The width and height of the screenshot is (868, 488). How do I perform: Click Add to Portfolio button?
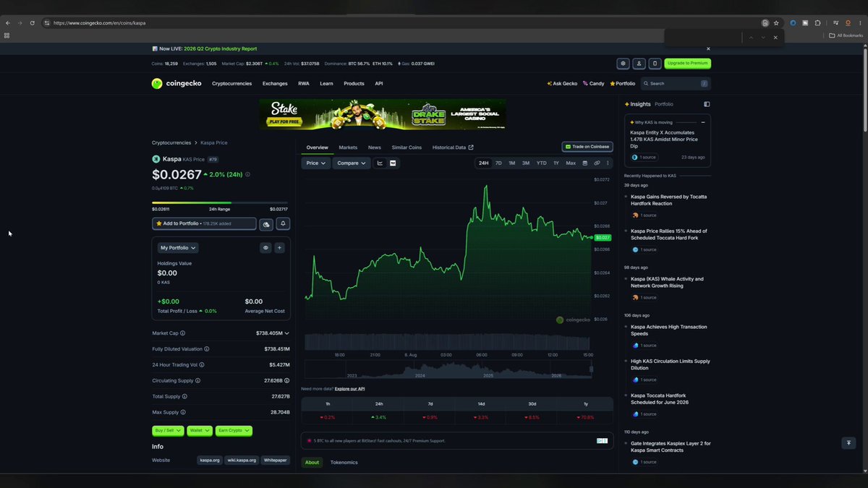click(204, 224)
